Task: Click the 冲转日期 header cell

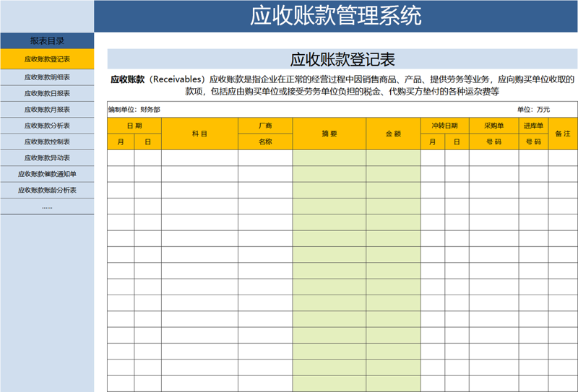Action: pyautogui.click(x=444, y=126)
